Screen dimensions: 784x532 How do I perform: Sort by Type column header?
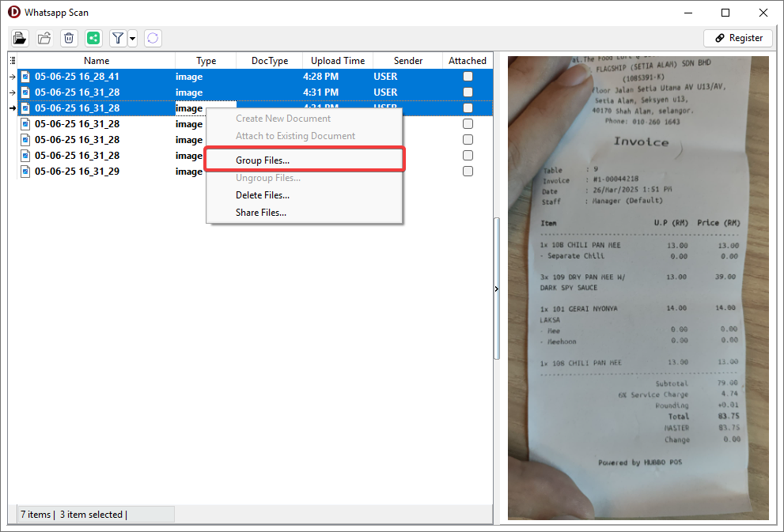coord(206,60)
